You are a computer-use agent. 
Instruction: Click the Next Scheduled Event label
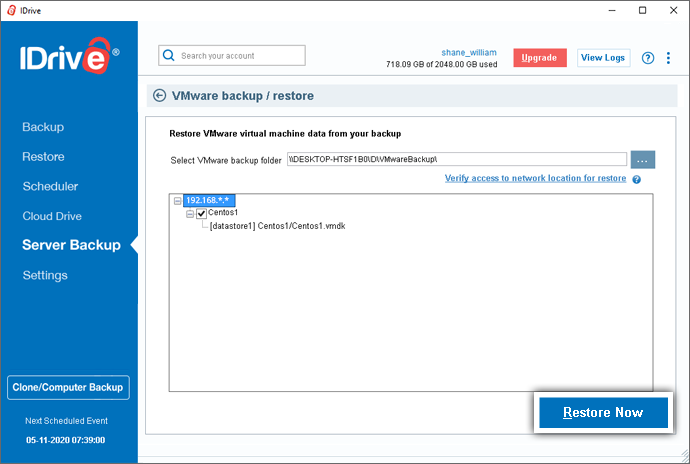click(66, 421)
